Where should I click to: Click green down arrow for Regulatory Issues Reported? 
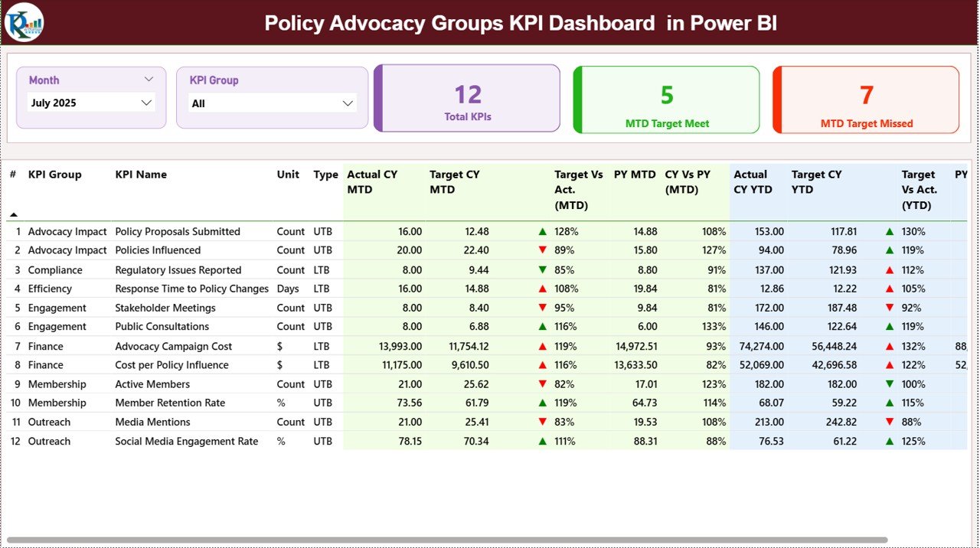(x=543, y=270)
